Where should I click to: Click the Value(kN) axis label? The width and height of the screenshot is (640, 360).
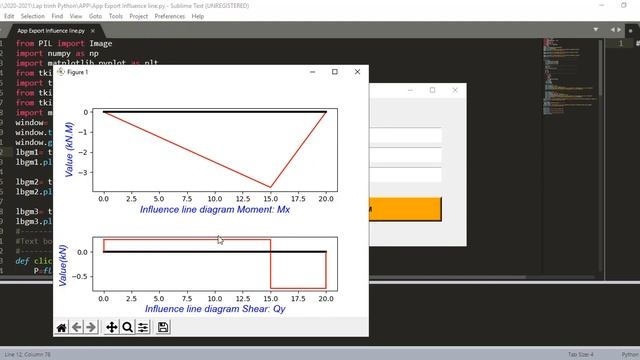pos(62,265)
